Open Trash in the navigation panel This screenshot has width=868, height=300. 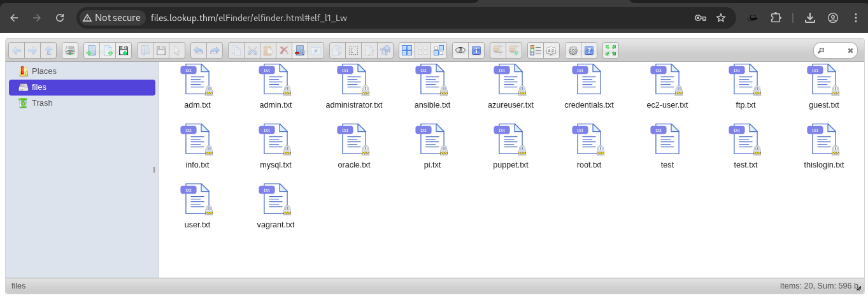point(42,103)
